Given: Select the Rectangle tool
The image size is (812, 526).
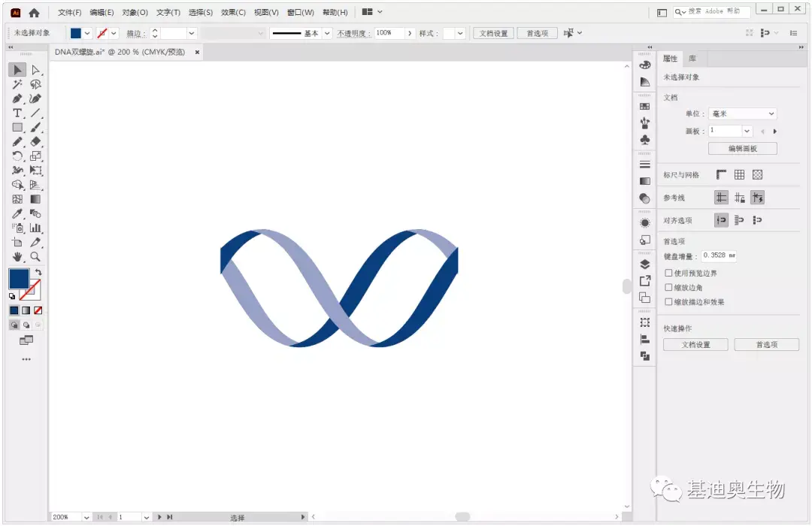Looking at the screenshot, I should [17, 127].
